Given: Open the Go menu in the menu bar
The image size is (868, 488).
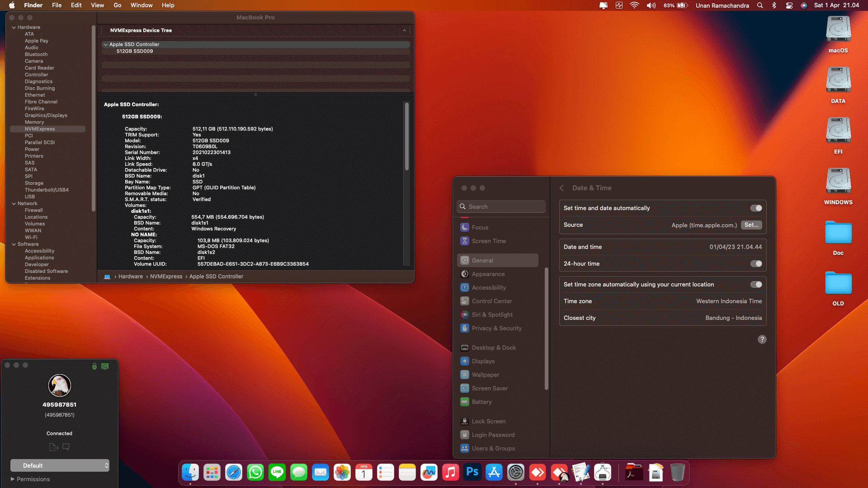Looking at the screenshot, I should (117, 5).
